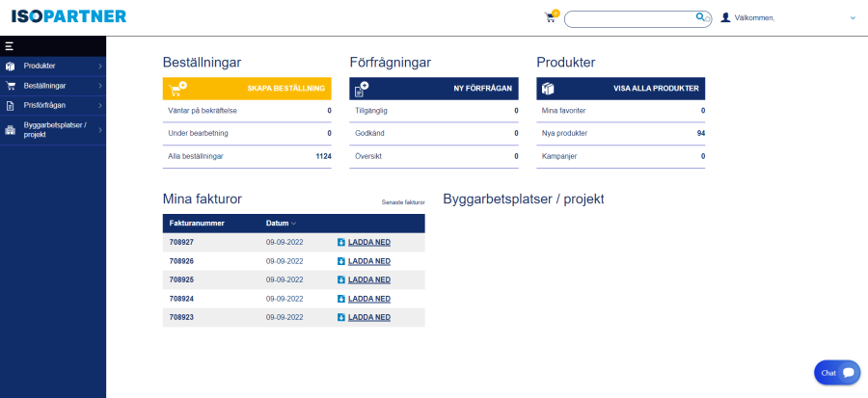
Task: Expand the Beställningar sidebar chevron
Action: click(99, 86)
